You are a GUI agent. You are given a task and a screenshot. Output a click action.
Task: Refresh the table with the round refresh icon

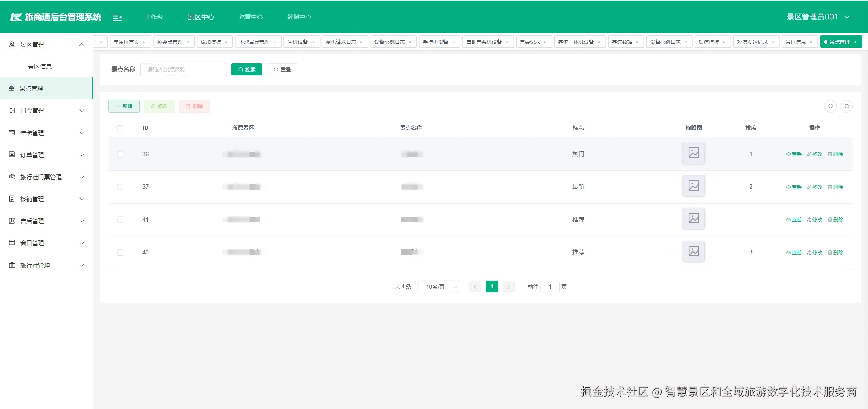[x=847, y=106]
